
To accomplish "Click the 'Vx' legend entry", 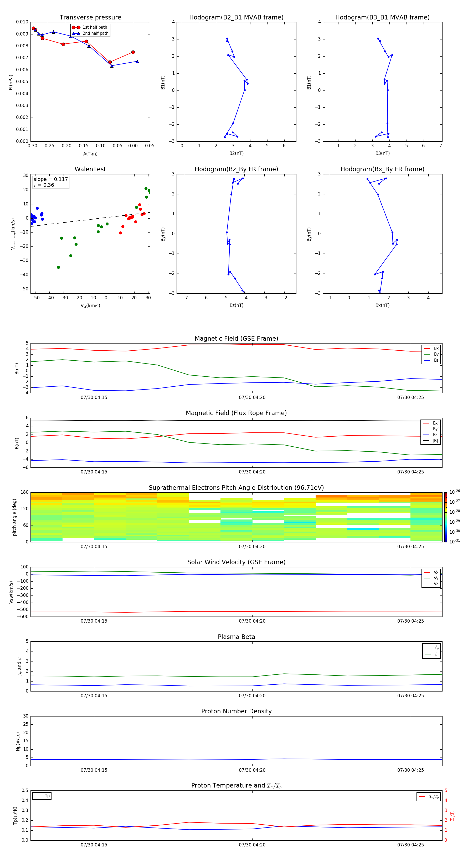I will tap(431, 572).
